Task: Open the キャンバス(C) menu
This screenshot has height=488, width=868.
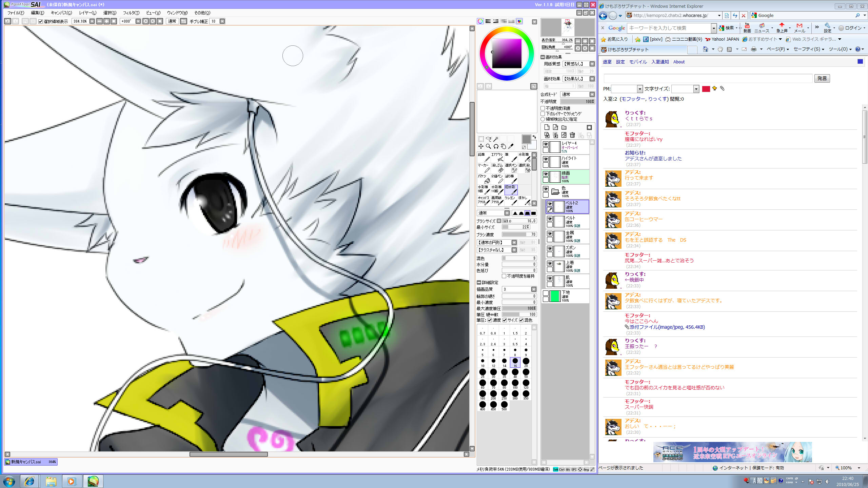Action: (x=61, y=13)
